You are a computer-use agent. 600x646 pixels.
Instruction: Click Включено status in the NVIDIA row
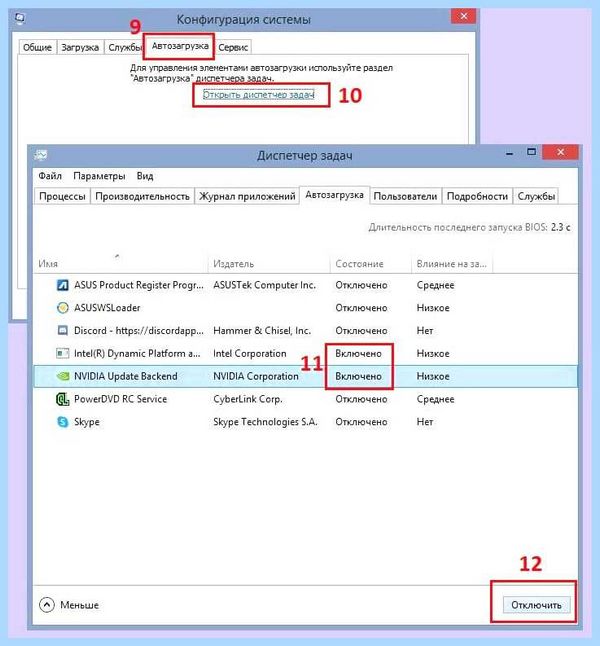(x=358, y=376)
